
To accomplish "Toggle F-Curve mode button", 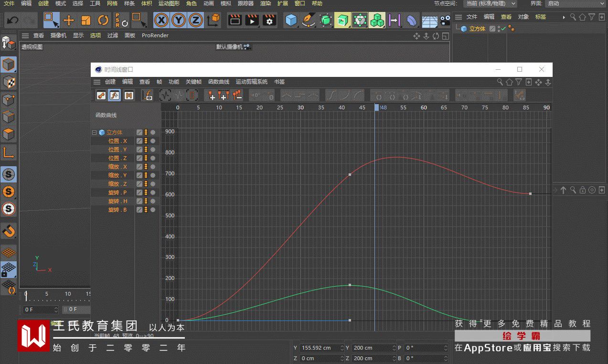I will [x=115, y=95].
